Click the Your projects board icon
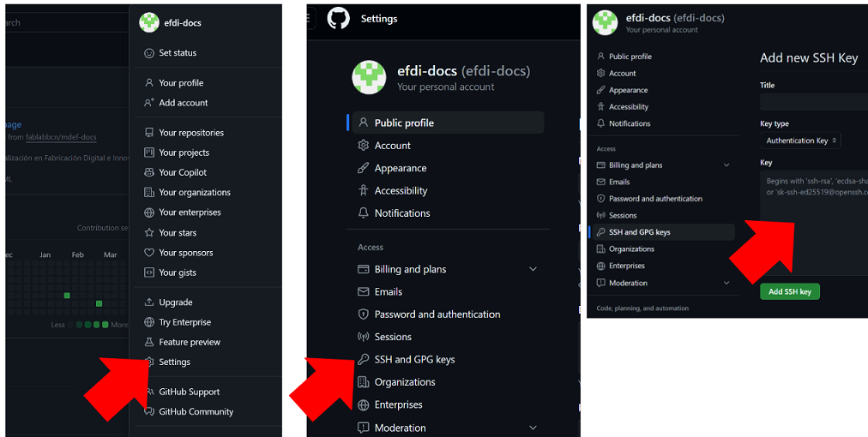 [149, 153]
